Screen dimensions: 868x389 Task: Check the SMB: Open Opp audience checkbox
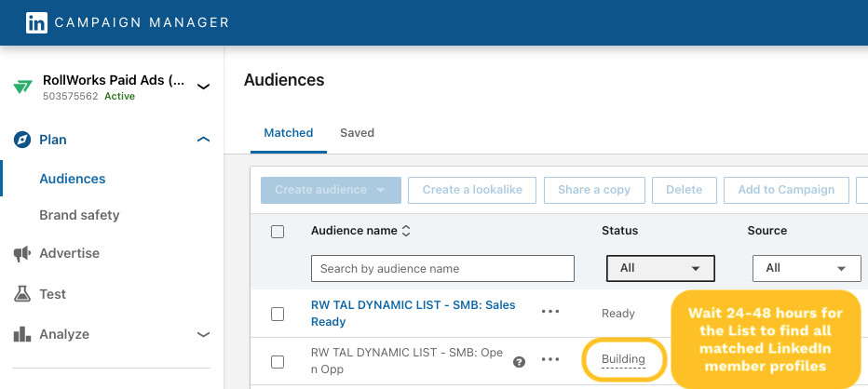coord(278,361)
